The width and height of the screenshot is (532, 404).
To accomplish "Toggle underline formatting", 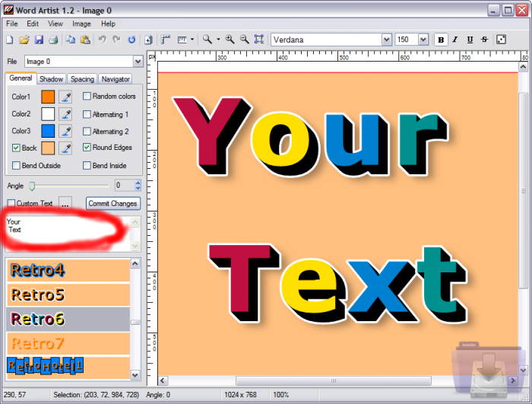I will coord(470,40).
